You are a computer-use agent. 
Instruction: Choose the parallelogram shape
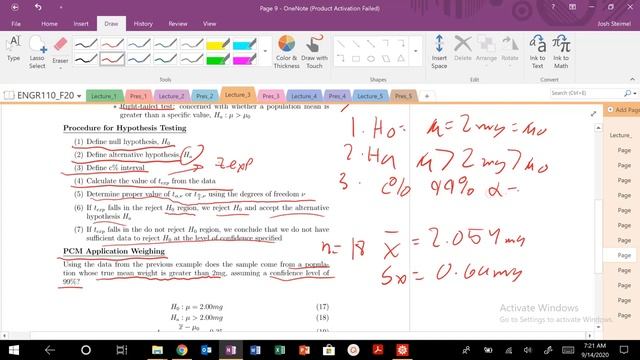click(386, 59)
